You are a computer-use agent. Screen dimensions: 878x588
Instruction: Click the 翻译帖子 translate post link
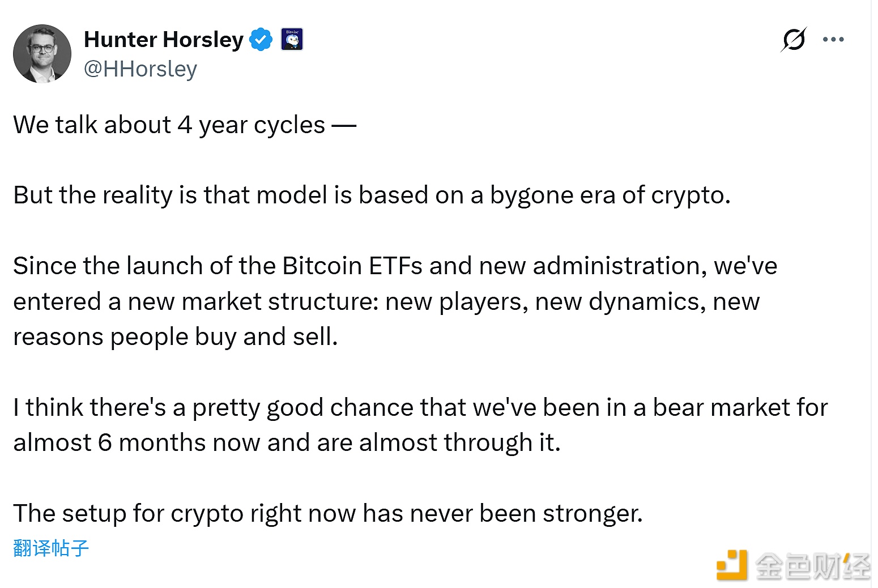(51, 548)
